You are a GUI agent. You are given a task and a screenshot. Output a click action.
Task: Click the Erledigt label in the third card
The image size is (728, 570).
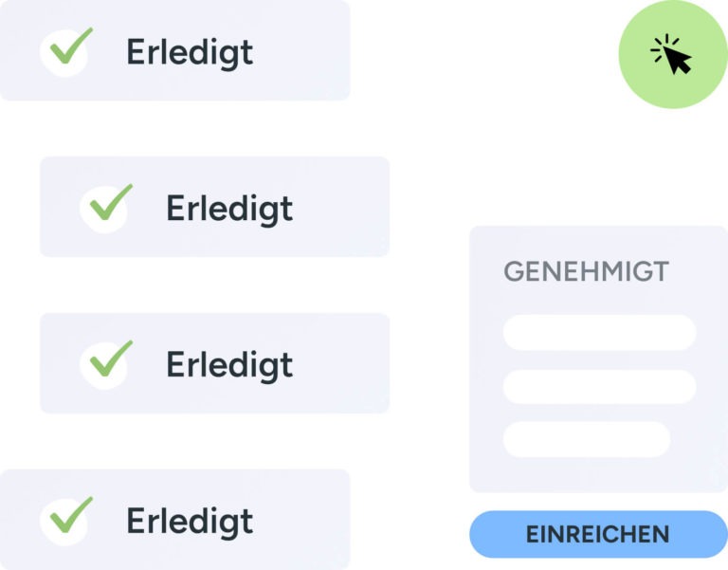229,365
